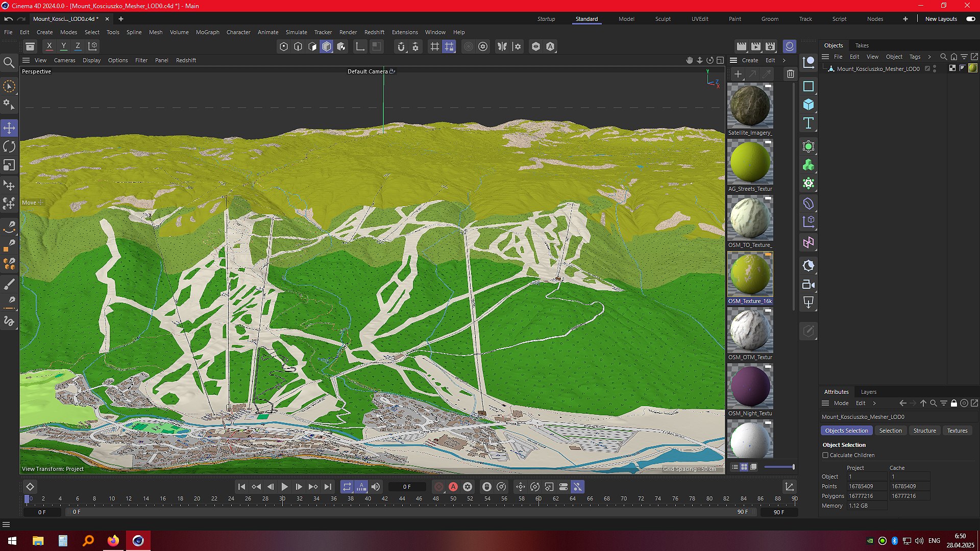
Task: Open the Attributes Mode menu
Action: click(841, 403)
